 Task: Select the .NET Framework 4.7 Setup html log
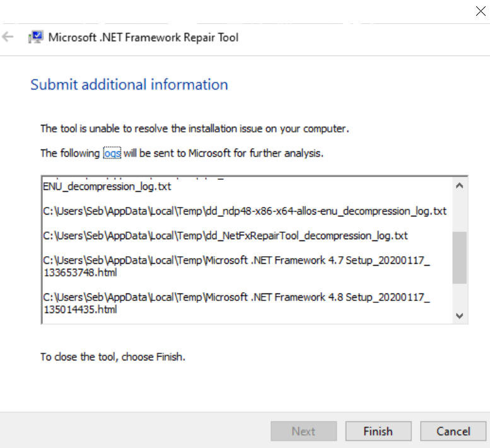(x=236, y=266)
